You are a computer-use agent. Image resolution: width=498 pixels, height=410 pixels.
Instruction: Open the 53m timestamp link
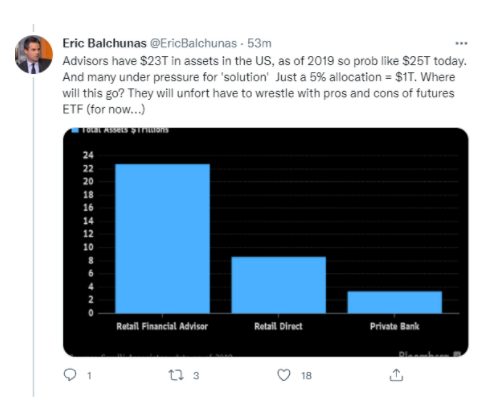tap(259, 43)
